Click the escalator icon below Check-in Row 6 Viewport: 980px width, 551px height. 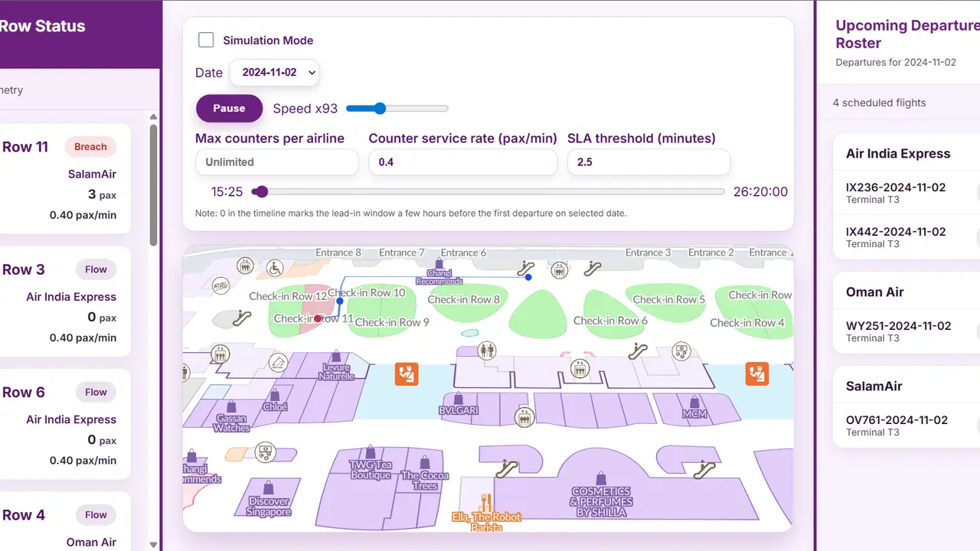tap(639, 352)
